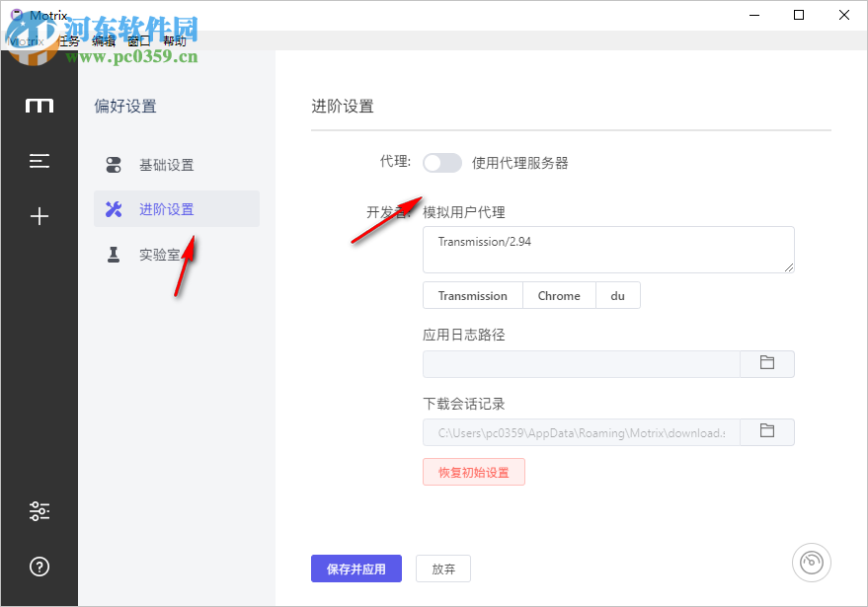Click the flask icon beside 实验室

114,254
